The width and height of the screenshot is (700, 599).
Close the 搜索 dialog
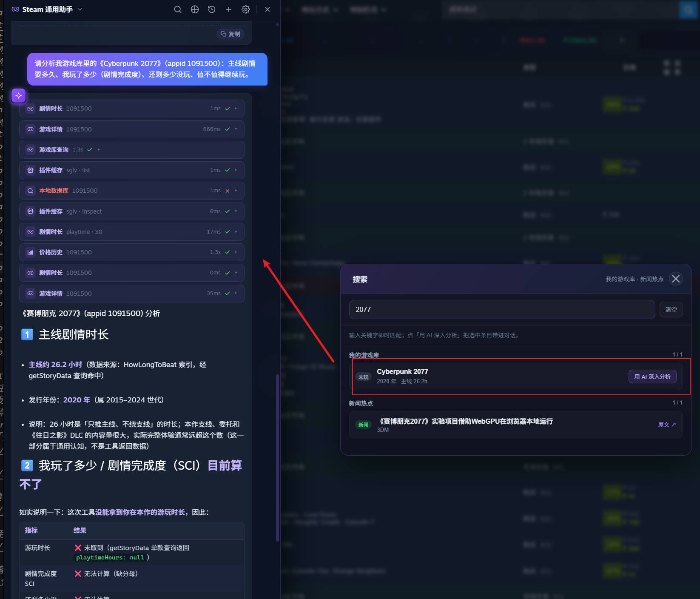tap(676, 279)
